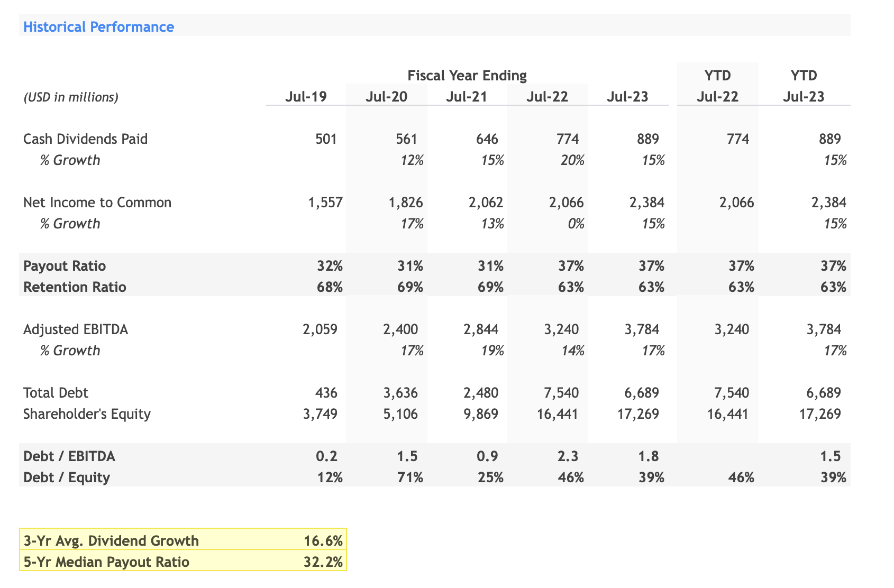Click the Historical Performance heading link
The height and width of the screenshot is (588, 894).
coord(97,27)
